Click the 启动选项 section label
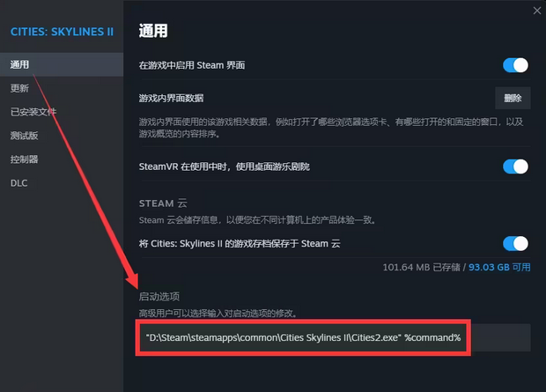Viewport: 546px width, 392px height. [159, 297]
